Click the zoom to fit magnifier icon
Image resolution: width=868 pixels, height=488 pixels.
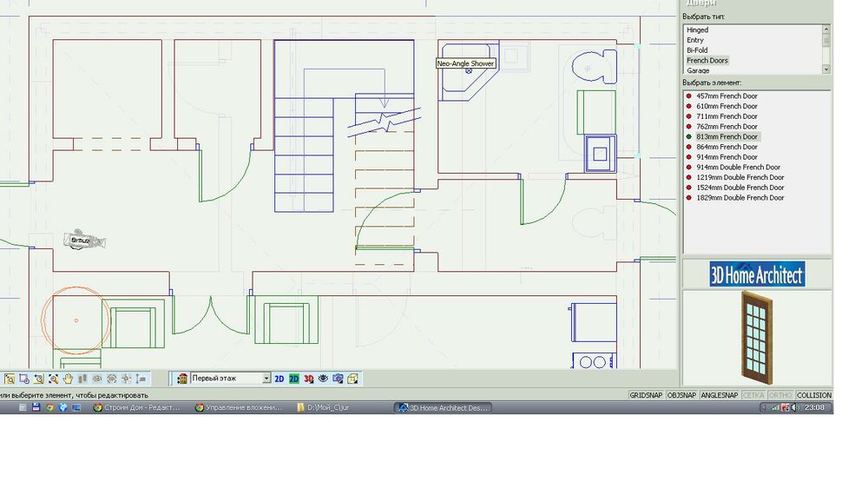[x=53, y=379]
